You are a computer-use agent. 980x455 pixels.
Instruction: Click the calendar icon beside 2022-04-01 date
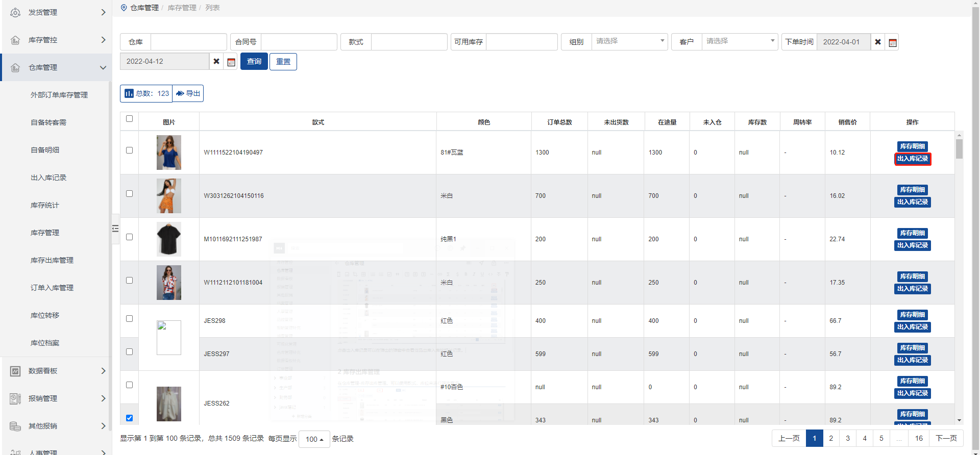point(892,42)
